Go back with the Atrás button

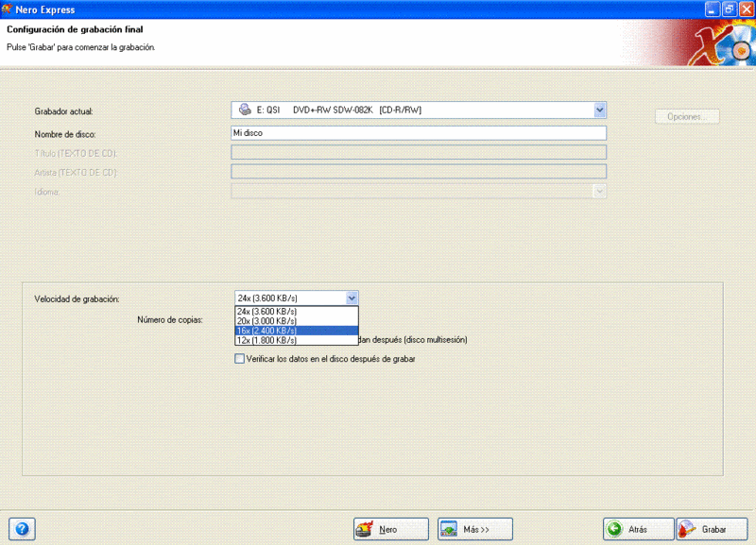(639, 529)
